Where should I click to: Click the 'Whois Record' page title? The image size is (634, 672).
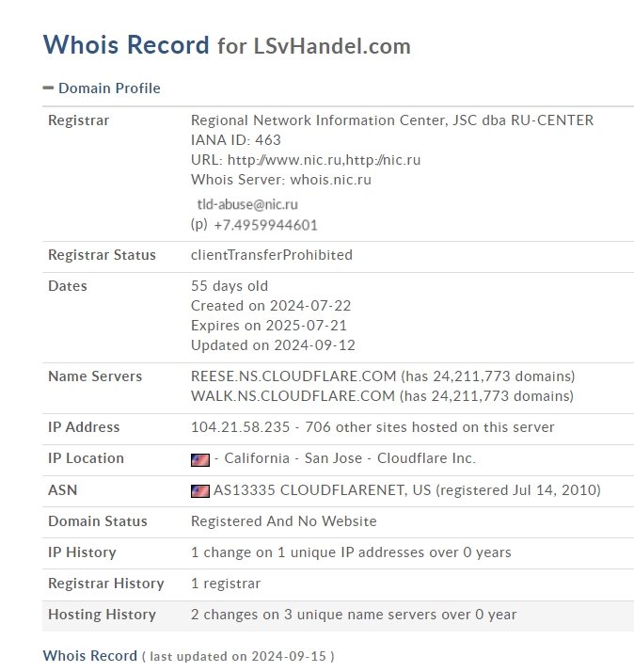pyautogui.click(x=126, y=44)
